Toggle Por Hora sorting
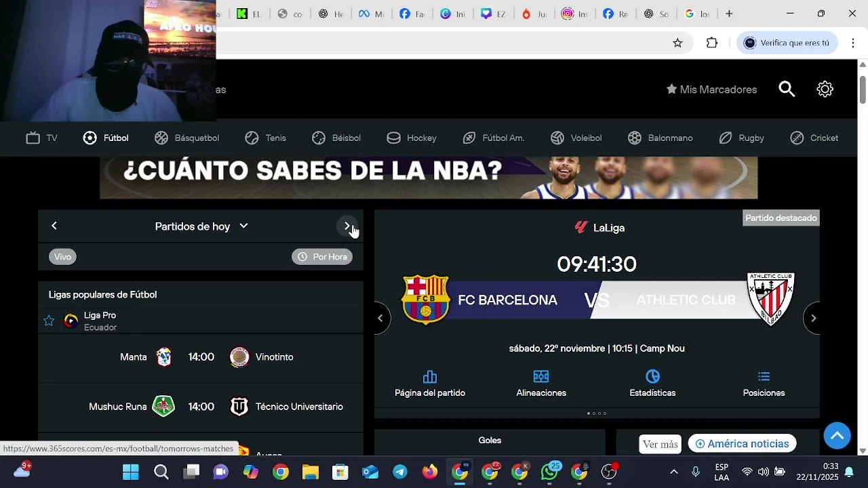This screenshot has height=488, width=868. pos(322,257)
